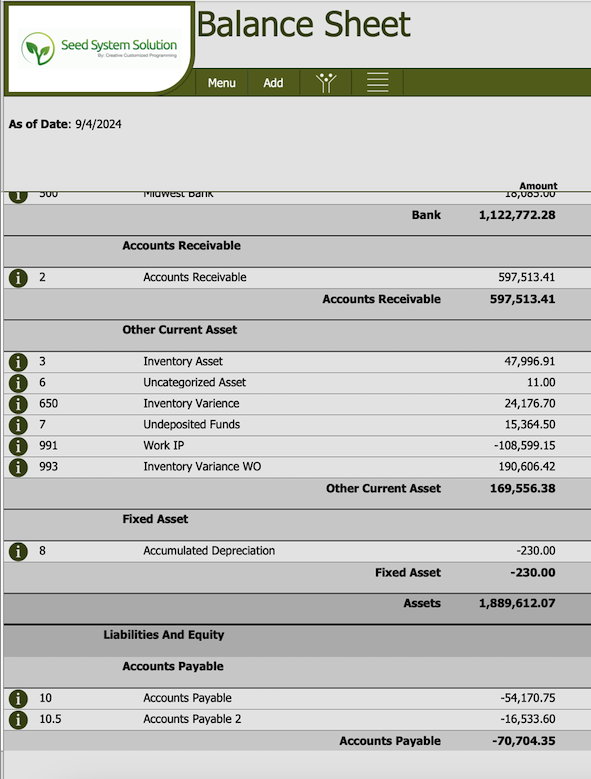Select the amount 190,606.42
The height and width of the screenshot is (779, 591).
pos(526,467)
